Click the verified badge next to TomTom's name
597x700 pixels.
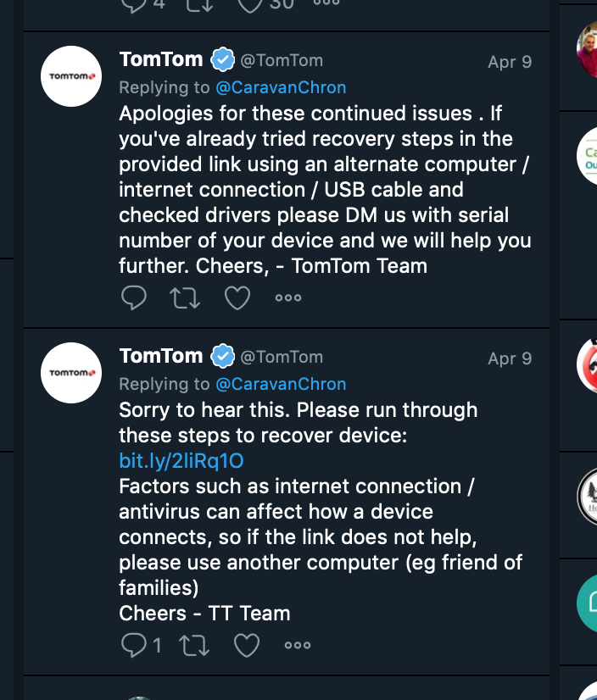click(223, 59)
